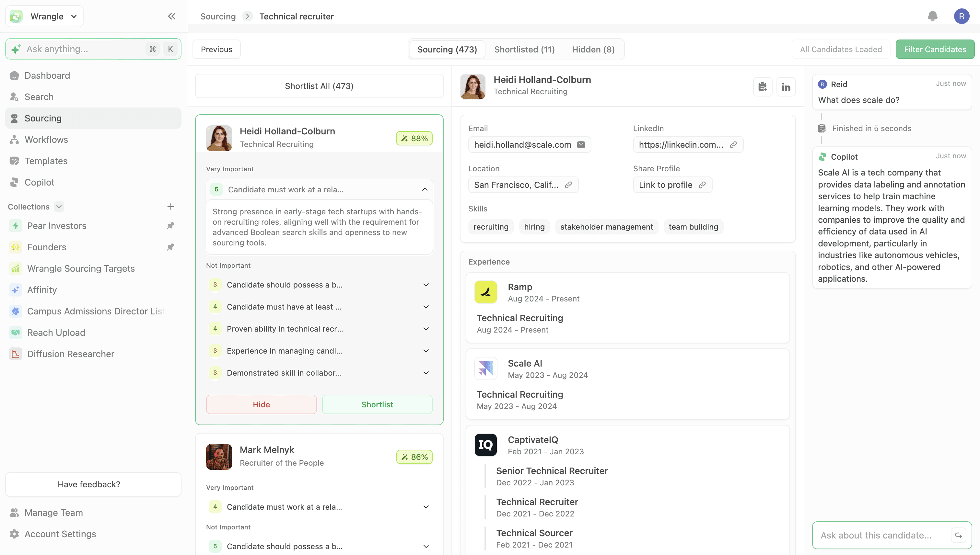Click link icon next to Link to profile

pos(702,185)
